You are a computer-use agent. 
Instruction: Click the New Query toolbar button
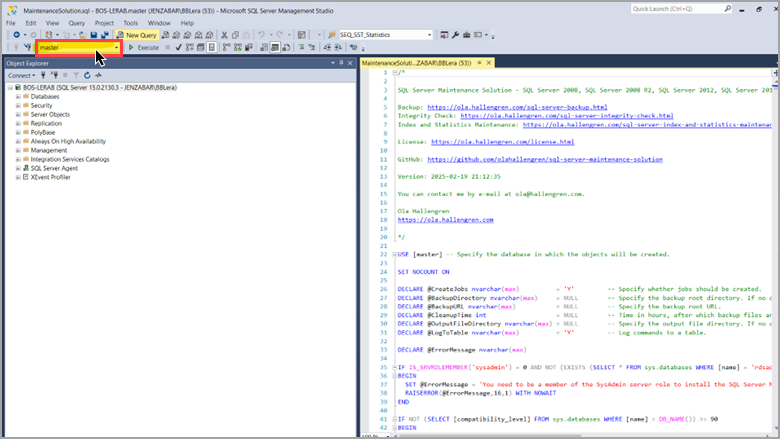[137, 35]
